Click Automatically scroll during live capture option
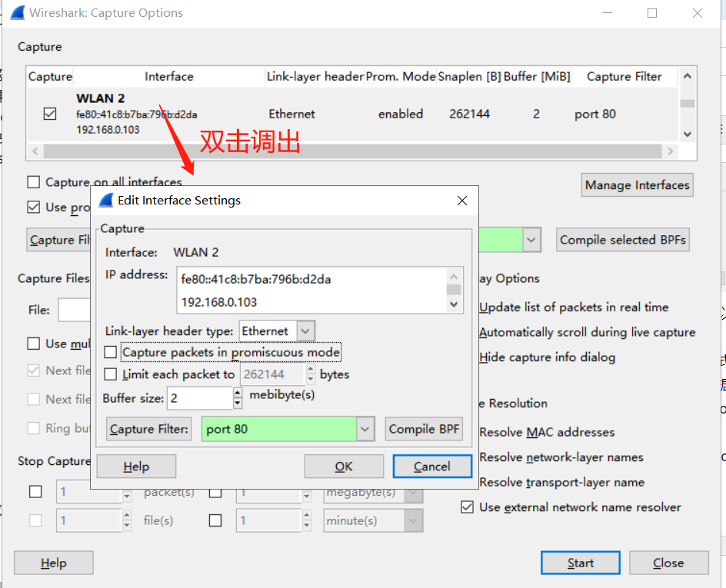The width and height of the screenshot is (726, 588). 587,332
